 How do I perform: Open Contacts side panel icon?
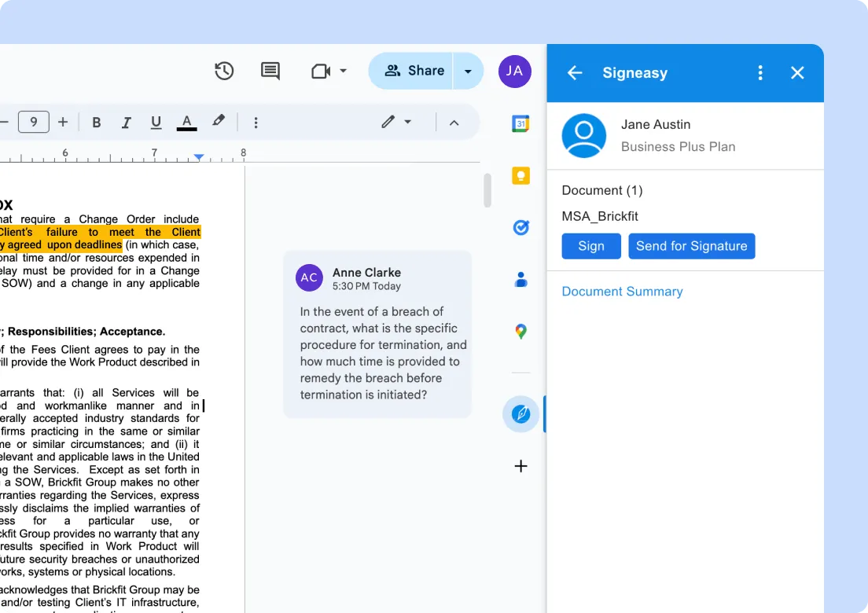tap(521, 280)
